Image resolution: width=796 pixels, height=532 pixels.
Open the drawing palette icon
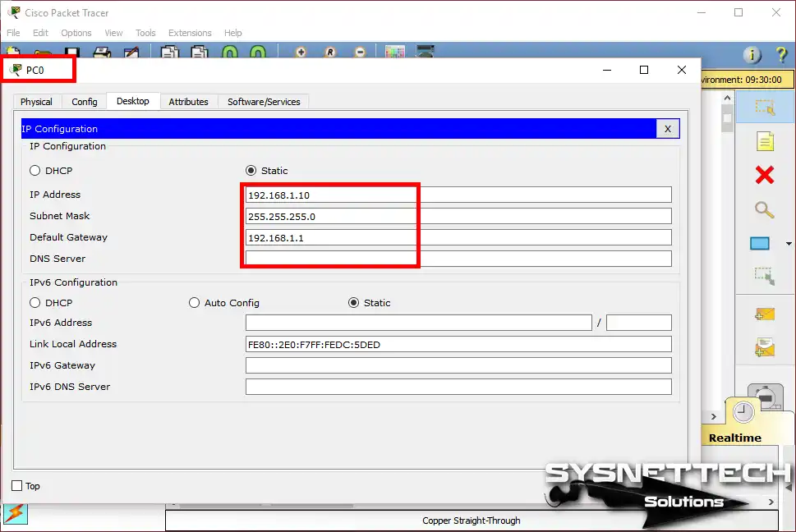point(394,52)
